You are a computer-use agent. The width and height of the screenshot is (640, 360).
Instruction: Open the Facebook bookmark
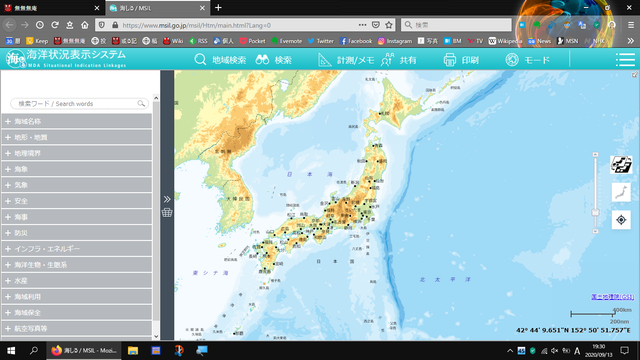[356, 41]
